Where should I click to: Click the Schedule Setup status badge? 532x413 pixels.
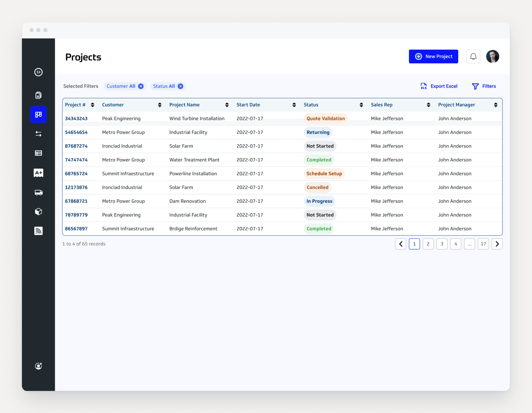[x=324, y=173]
